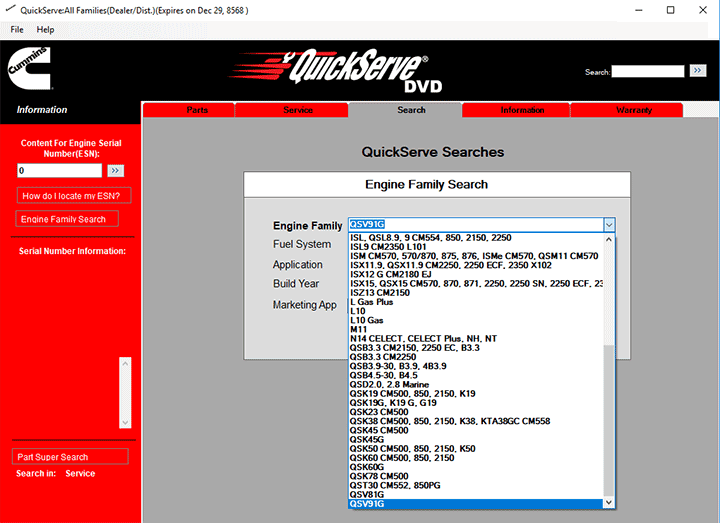
Task: Click the top search go arrow button
Action: [698, 71]
